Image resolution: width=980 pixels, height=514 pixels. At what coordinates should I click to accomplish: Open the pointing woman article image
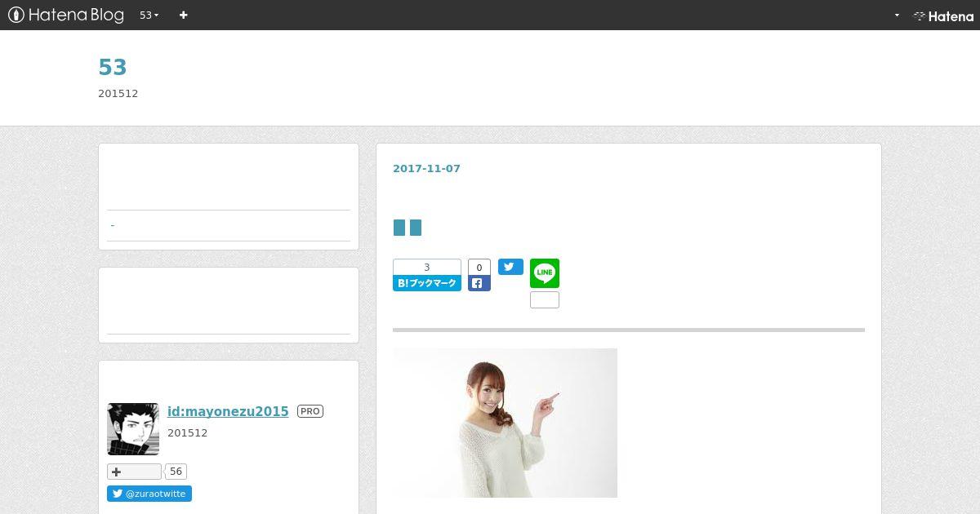coord(505,423)
